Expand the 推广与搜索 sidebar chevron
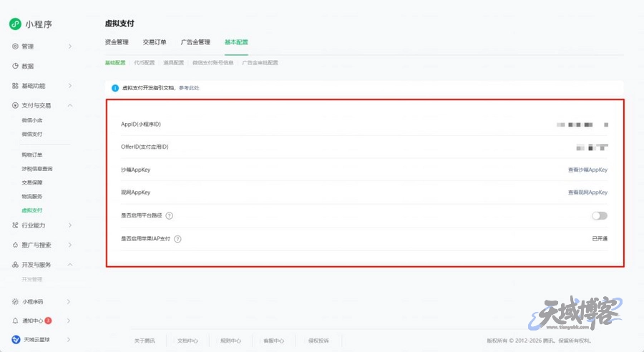Image resolution: width=644 pixels, height=352 pixels. (x=70, y=245)
